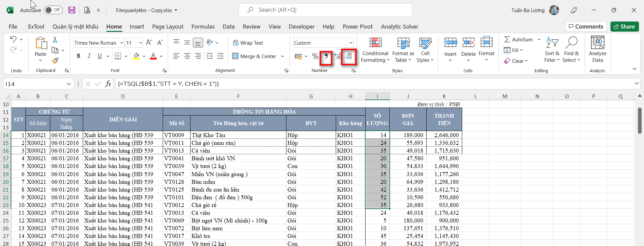Image resolution: width=644 pixels, height=246 pixels.
Task: Click the Insert Function fx icon
Action: (x=108, y=84)
